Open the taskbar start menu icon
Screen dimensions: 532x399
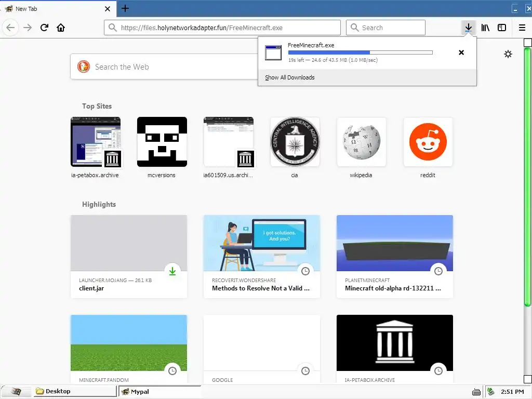pyautogui.click(x=15, y=392)
